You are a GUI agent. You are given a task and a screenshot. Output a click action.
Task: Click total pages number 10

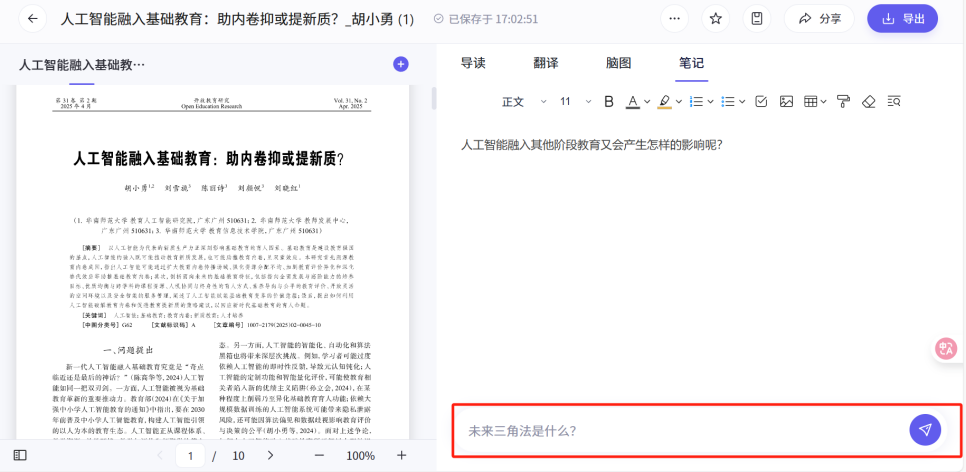click(238, 456)
